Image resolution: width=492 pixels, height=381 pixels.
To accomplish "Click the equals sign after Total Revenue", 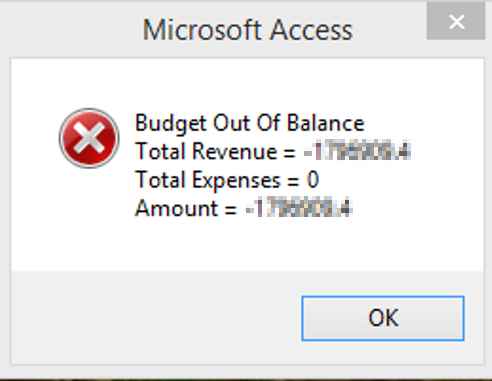I will (x=290, y=153).
